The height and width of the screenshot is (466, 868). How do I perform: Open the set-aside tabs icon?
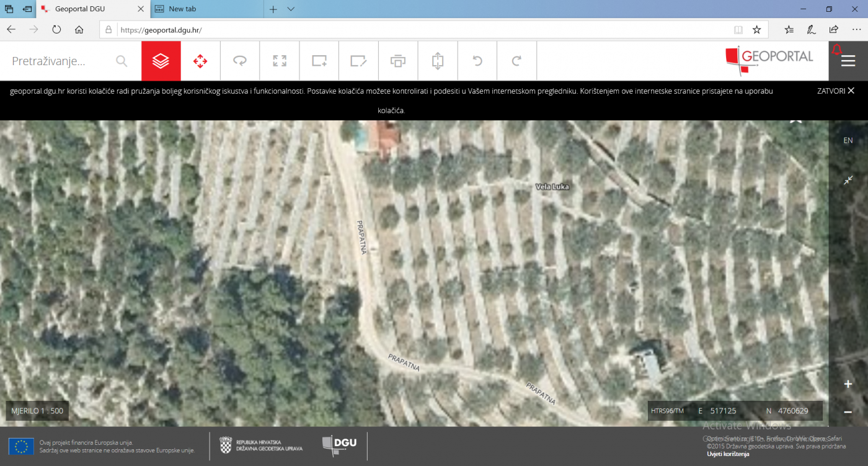point(9,9)
